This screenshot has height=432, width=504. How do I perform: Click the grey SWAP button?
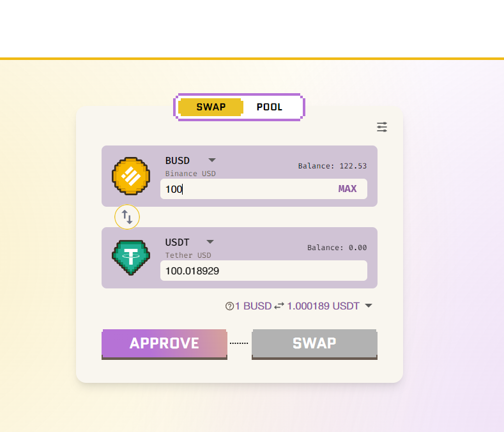click(x=314, y=344)
